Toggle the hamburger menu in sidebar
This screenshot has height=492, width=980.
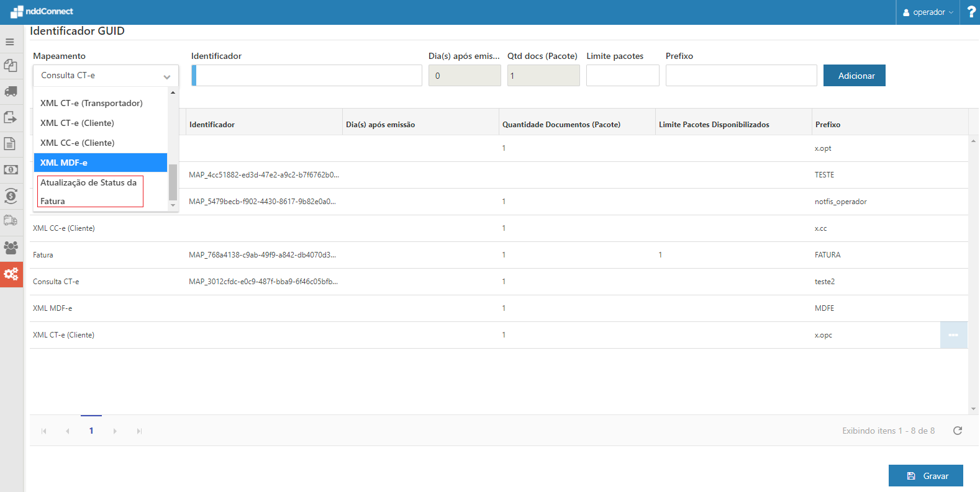coord(10,42)
